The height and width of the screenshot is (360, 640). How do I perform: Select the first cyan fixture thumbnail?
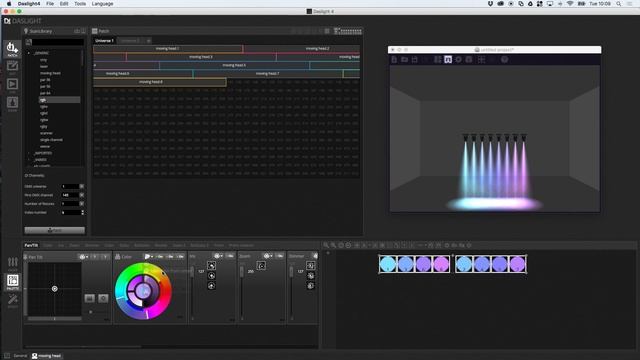(x=387, y=264)
